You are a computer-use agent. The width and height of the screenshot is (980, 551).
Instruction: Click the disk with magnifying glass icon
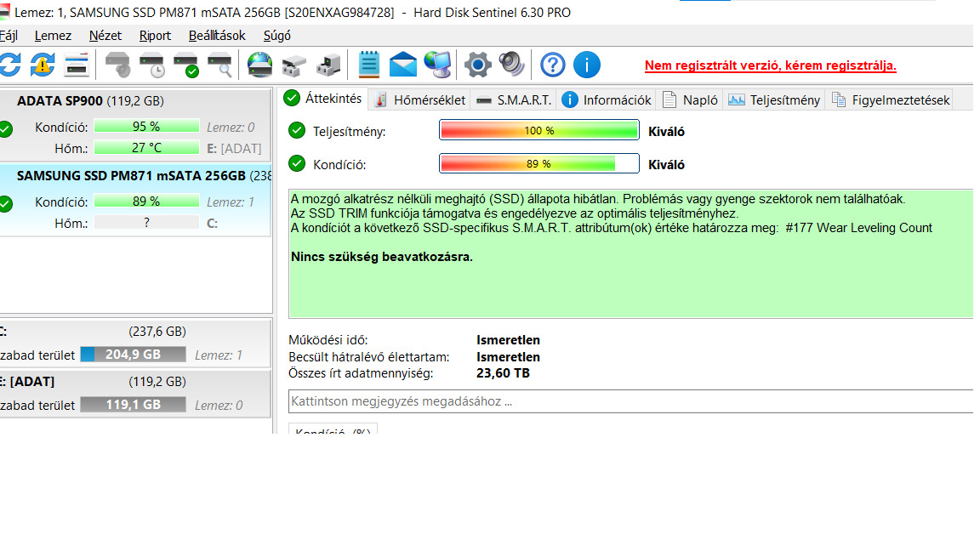coord(219,65)
